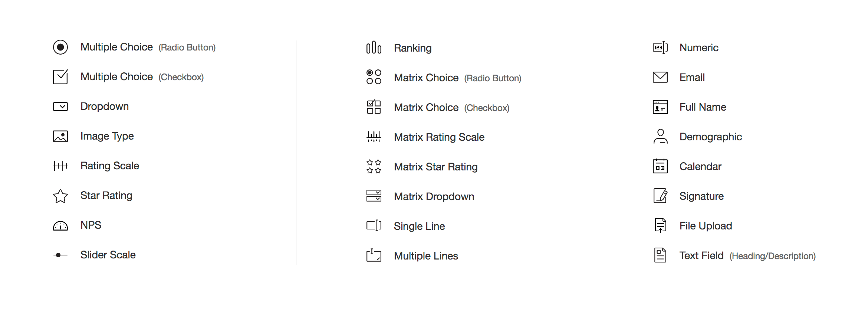
Task: Click the Ranking bars icon
Action: [374, 48]
